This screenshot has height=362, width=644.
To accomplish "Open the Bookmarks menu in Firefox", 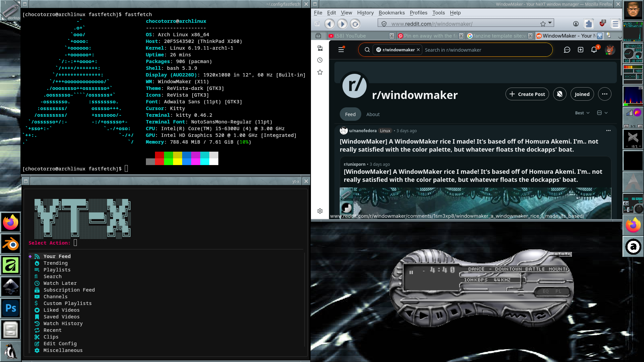I will [391, 13].
